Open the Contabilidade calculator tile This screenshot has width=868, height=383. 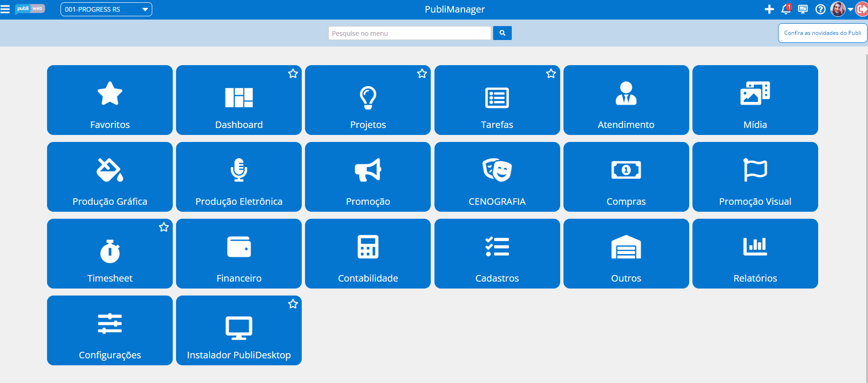coord(368,254)
